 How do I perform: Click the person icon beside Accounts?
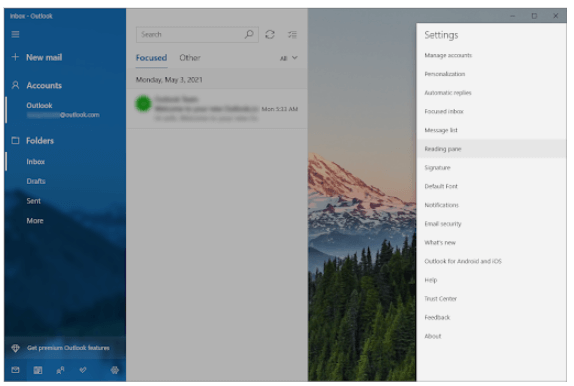click(x=15, y=85)
